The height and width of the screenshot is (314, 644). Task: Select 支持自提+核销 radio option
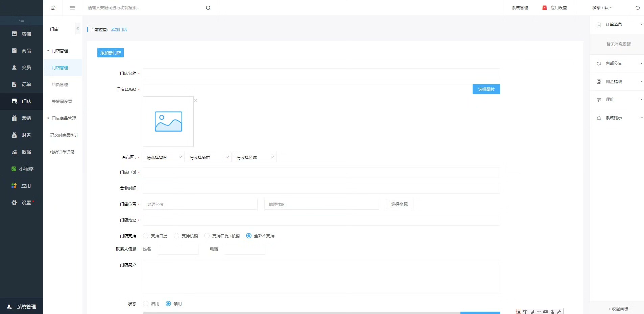tap(207, 236)
